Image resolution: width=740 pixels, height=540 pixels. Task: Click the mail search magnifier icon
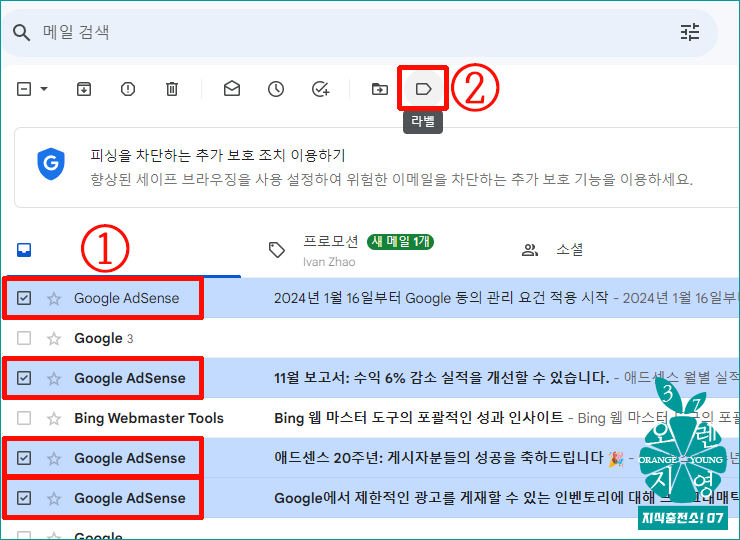[x=21, y=33]
